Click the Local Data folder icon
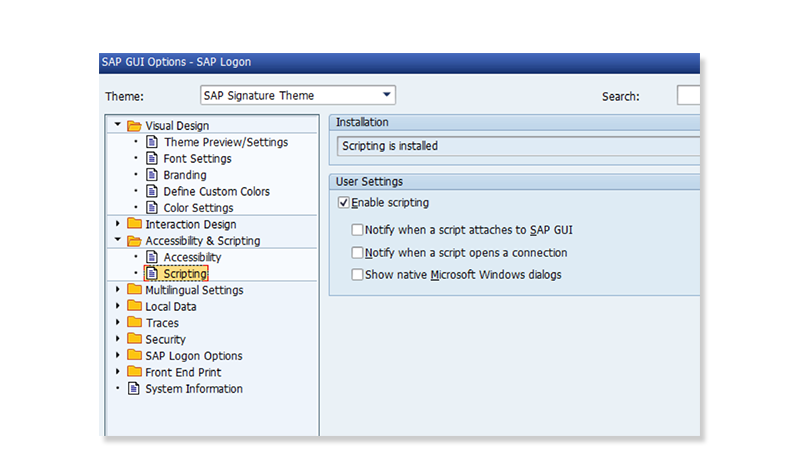The width and height of the screenshot is (800, 450). (x=134, y=306)
